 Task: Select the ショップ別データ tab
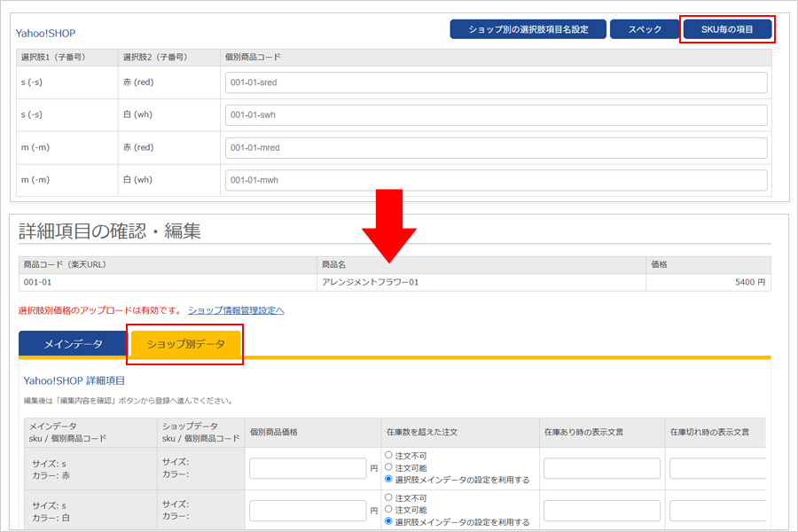tap(186, 344)
